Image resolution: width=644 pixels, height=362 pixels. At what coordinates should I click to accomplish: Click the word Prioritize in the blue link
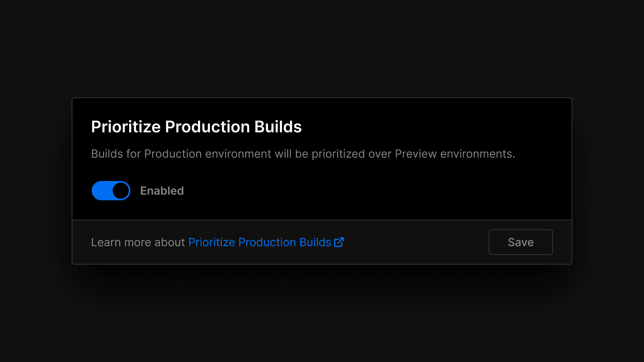pos(211,242)
